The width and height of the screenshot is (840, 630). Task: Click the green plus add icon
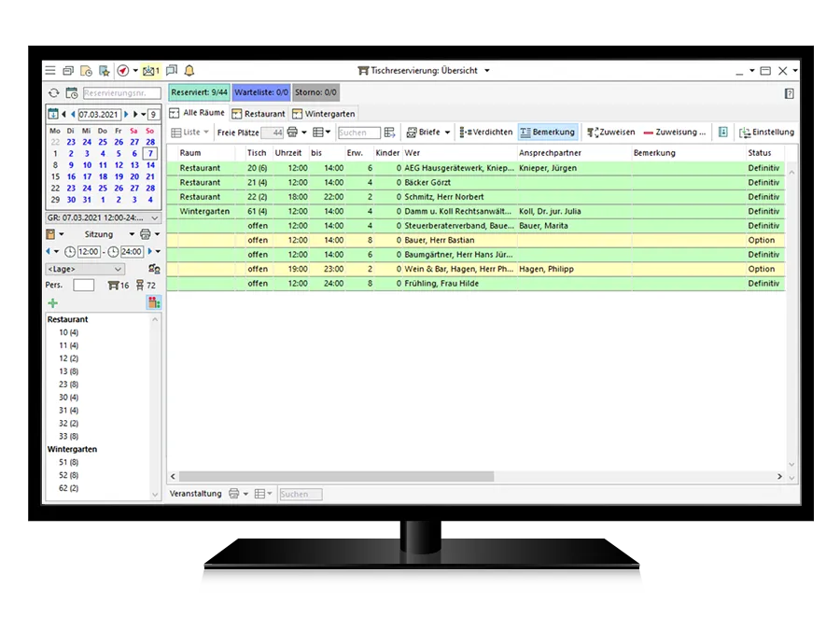pyautogui.click(x=52, y=302)
